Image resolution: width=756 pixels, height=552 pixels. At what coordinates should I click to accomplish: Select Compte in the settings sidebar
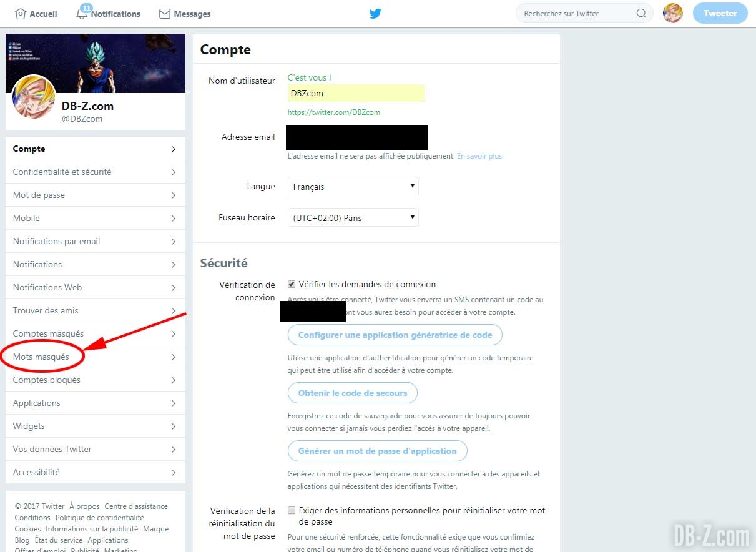[96, 149]
